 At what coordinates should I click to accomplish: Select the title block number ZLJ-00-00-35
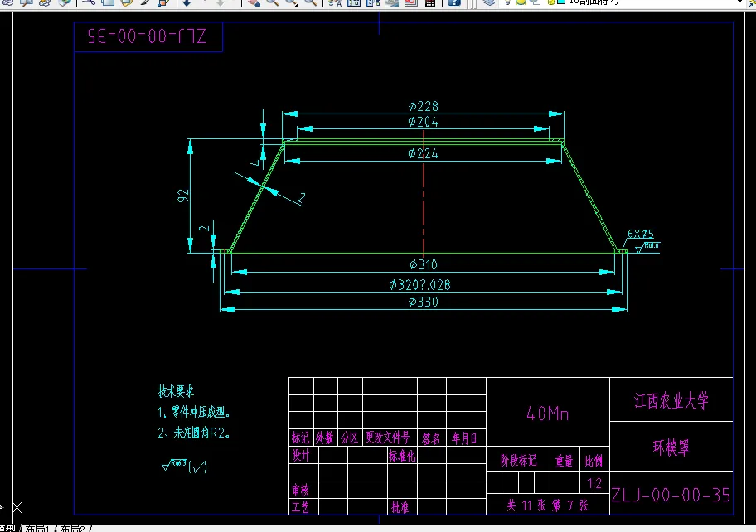click(671, 495)
